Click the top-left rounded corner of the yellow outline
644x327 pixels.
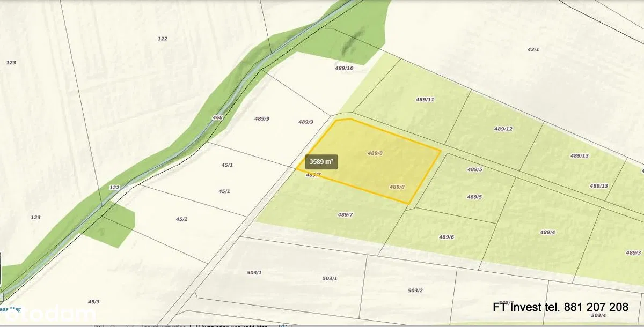coord(336,121)
